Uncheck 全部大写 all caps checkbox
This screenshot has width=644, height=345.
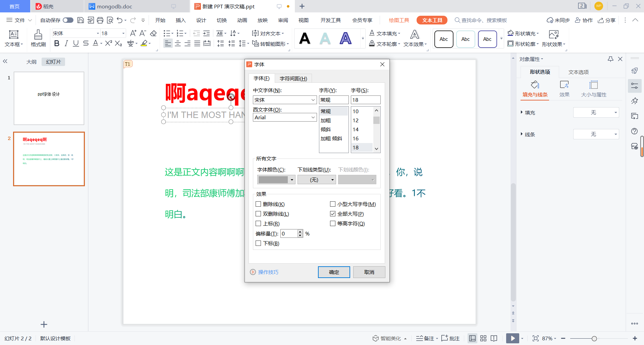(x=333, y=214)
